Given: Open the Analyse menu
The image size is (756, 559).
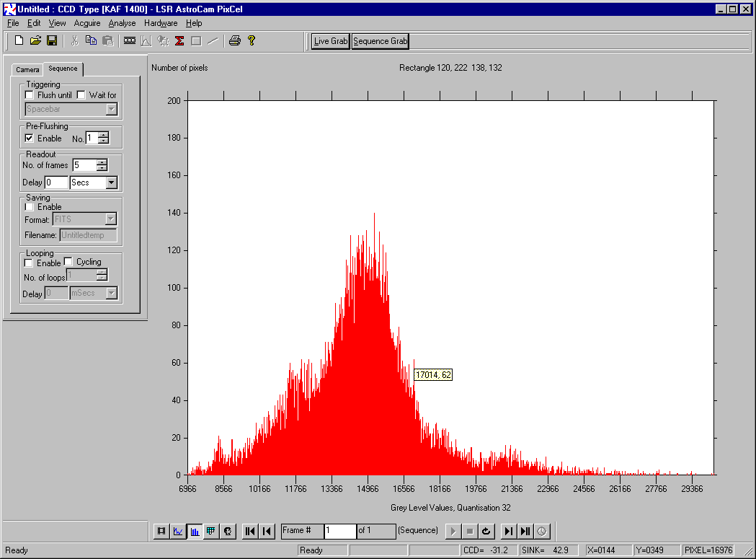Looking at the screenshot, I should coord(122,23).
